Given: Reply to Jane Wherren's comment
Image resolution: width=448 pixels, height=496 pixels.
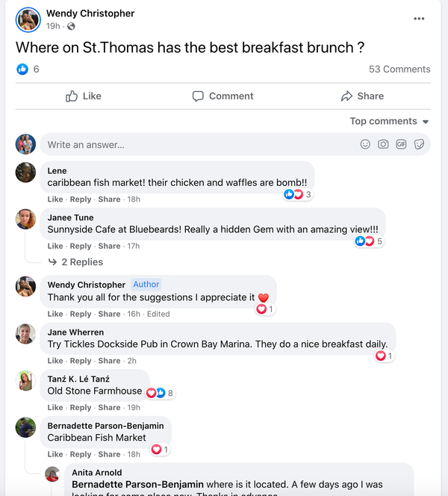Looking at the screenshot, I should coord(81,361).
